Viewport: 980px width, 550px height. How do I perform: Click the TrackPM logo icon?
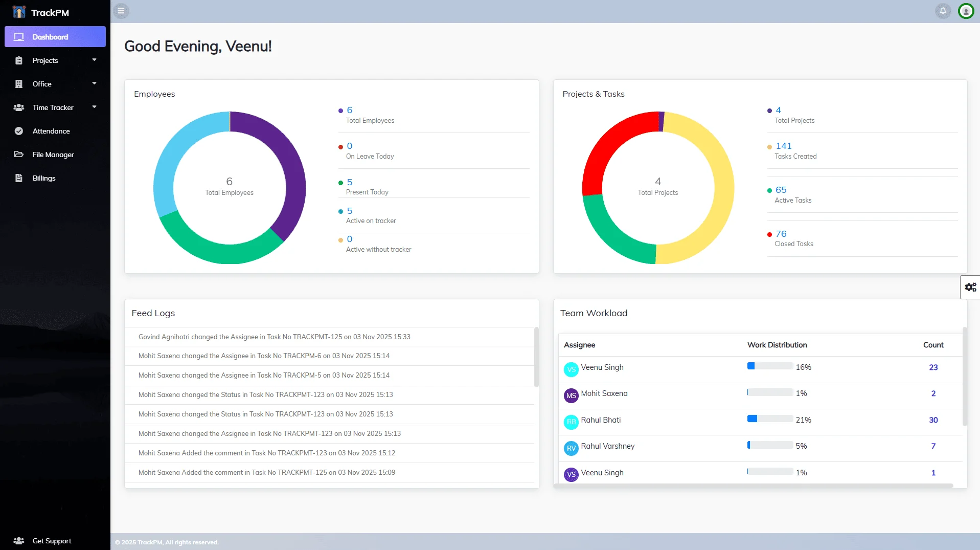point(19,12)
